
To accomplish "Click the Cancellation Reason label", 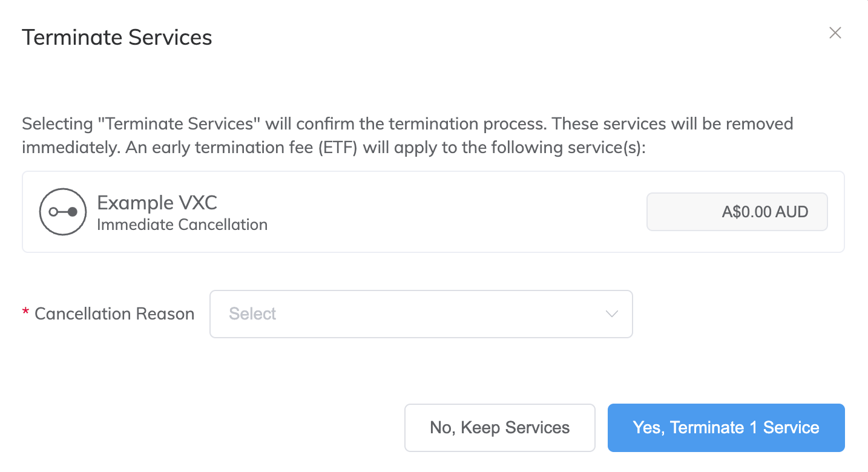I will point(114,313).
